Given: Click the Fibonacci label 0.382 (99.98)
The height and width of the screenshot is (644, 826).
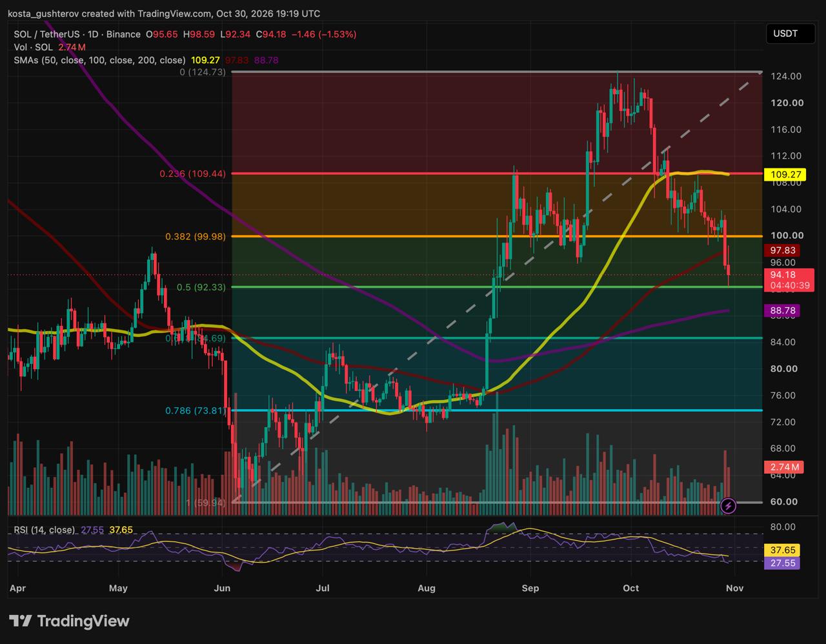Looking at the screenshot, I should (x=196, y=237).
